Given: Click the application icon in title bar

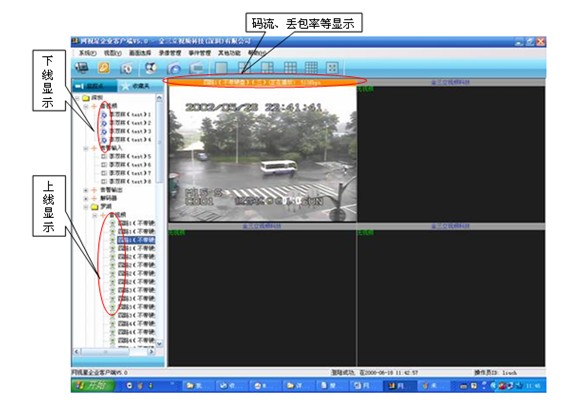Looking at the screenshot, I should [x=76, y=41].
